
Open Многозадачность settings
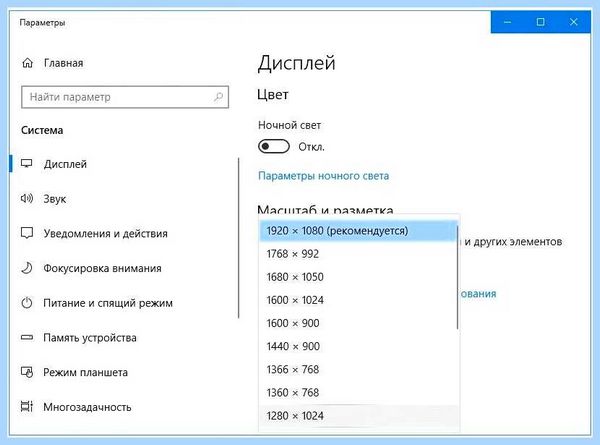tap(87, 407)
